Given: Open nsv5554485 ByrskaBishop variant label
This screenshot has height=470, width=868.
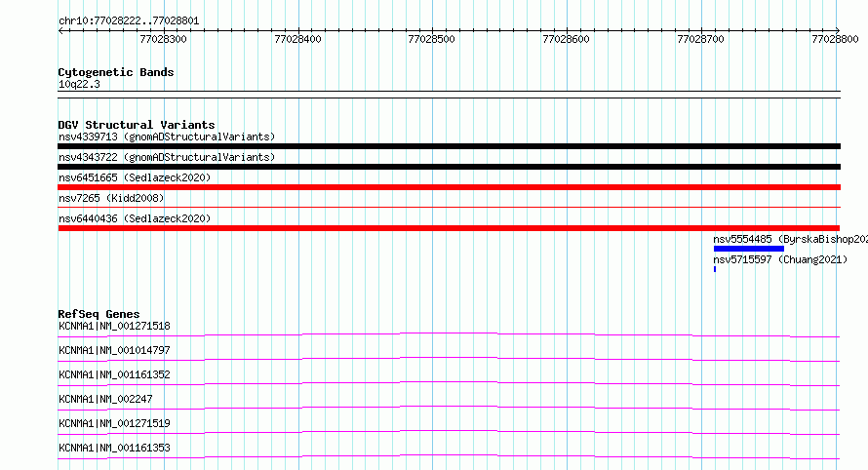Looking at the screenshot, I should tap(790, 239).
